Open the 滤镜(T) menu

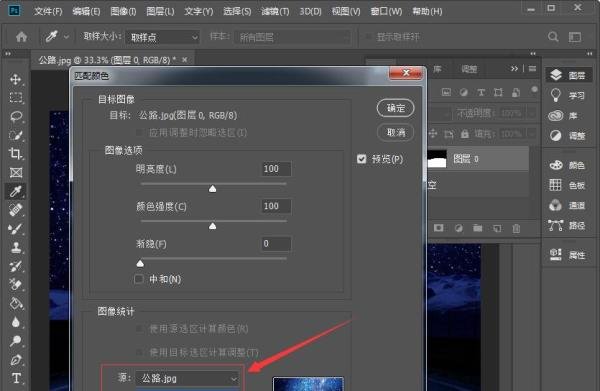(275, 11)
